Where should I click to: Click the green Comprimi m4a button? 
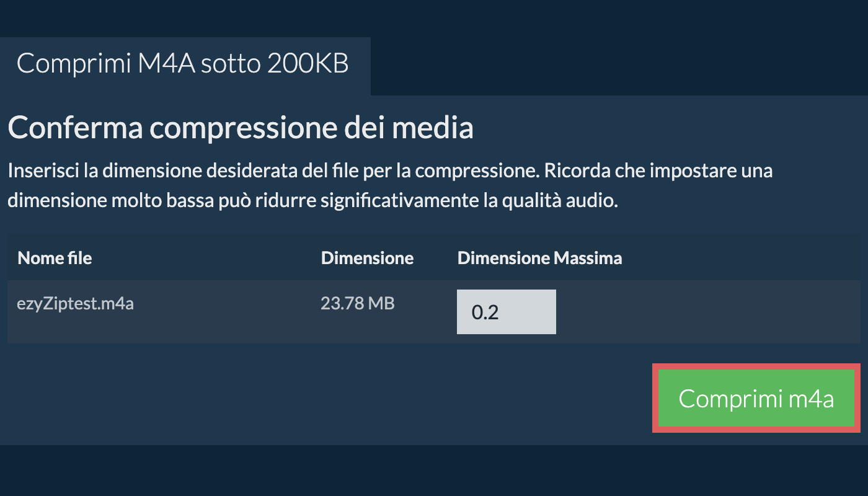click(x=756, y=398)
